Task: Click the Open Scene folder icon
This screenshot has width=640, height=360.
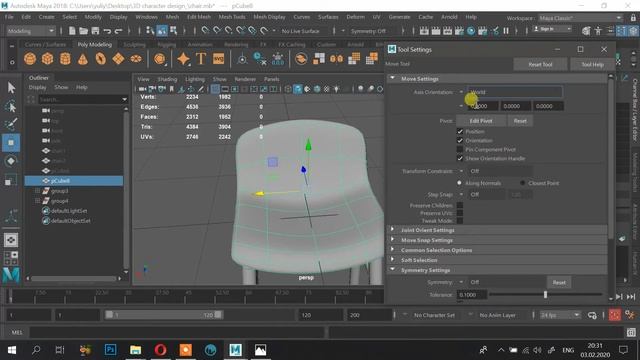Action: tap(83, 31)
